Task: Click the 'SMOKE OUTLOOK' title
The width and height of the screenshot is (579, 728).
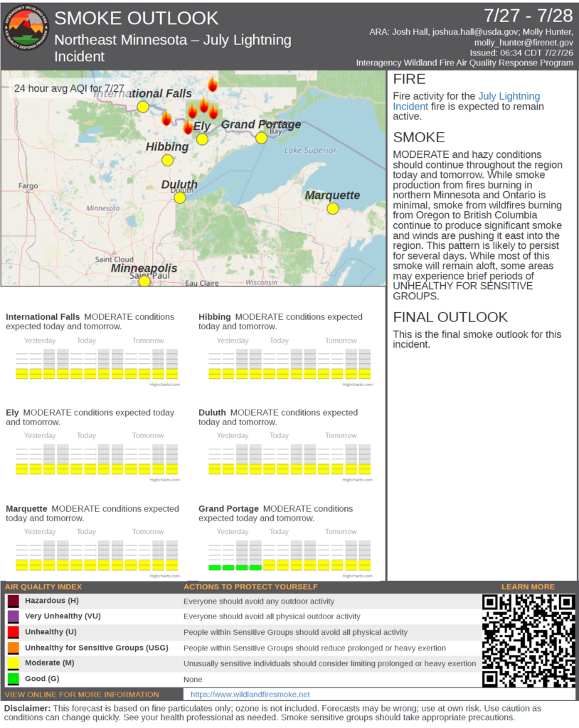Action: pos(136,18)
